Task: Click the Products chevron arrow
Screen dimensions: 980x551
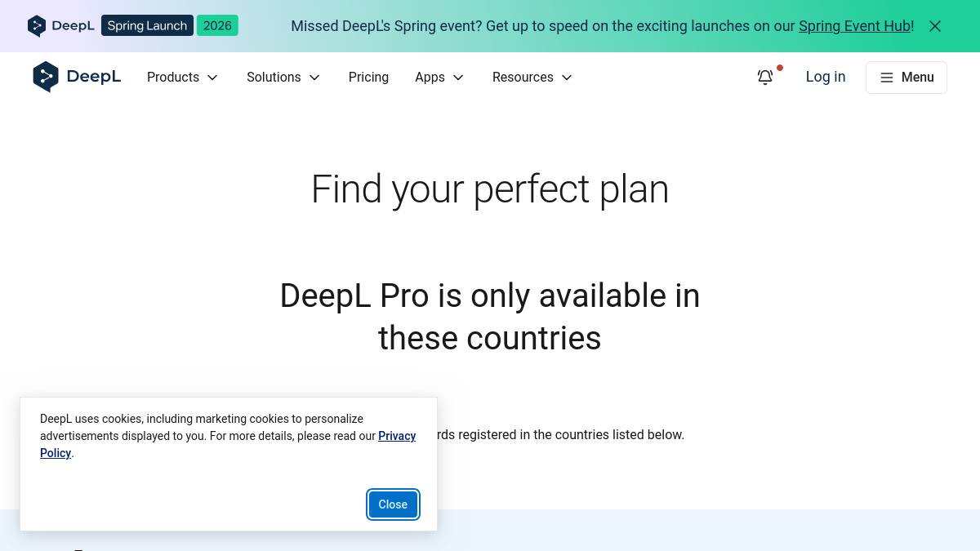Action: coord(212,78)
